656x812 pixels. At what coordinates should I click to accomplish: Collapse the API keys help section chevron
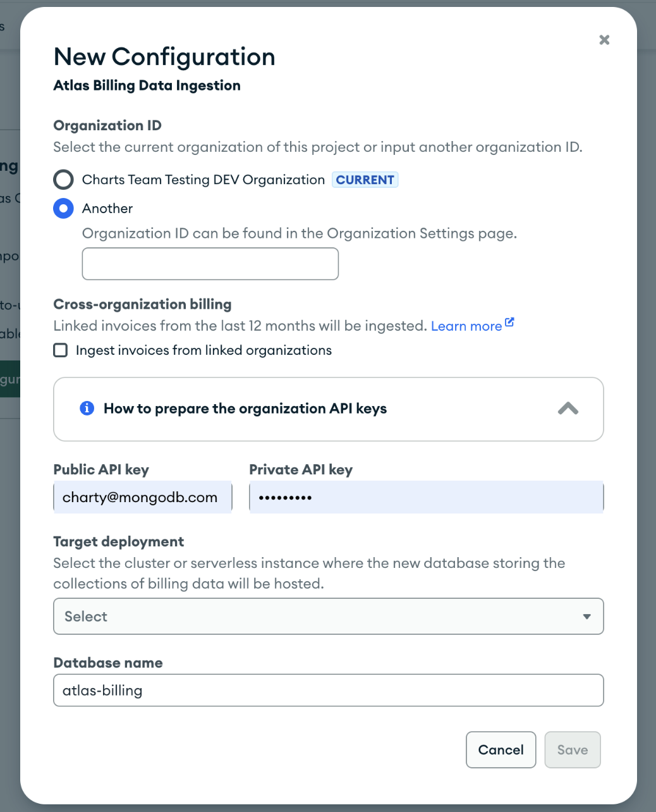(568, 409)
